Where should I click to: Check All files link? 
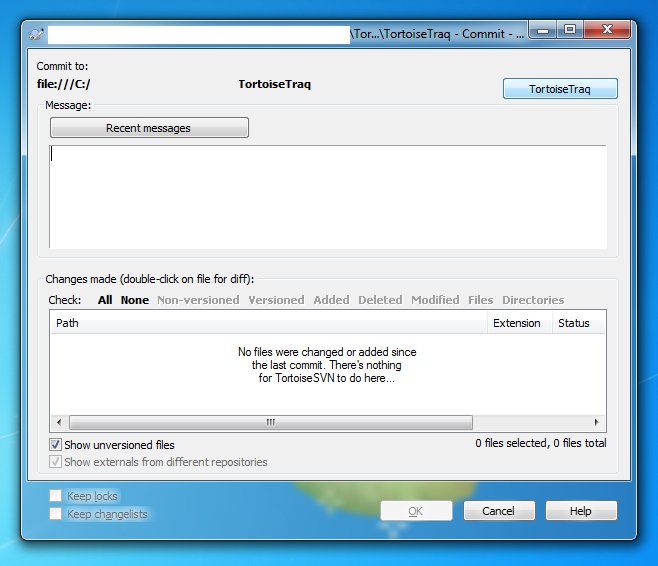tap(105, 300)
